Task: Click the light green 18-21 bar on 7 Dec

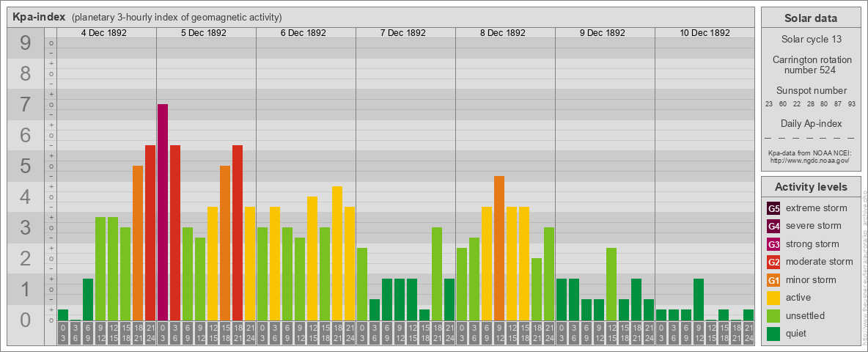Action: (437, 274)
